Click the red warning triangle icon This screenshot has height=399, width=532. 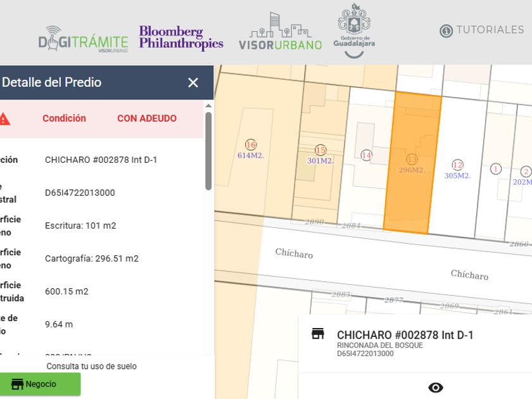[x=4, y=119]
